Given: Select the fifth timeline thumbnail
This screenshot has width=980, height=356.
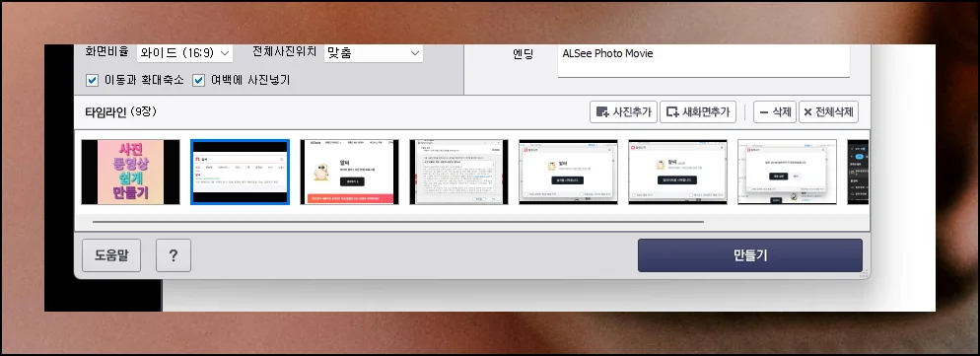Looking at the screenshot, I should pyautogui.click(x=568, y=172).
